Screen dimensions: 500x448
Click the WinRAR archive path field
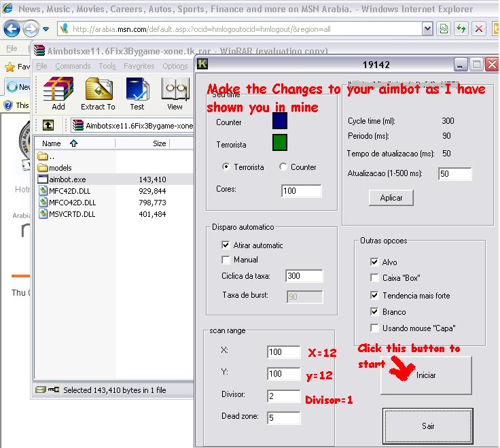pyautogui.click(x=132, y=125)
